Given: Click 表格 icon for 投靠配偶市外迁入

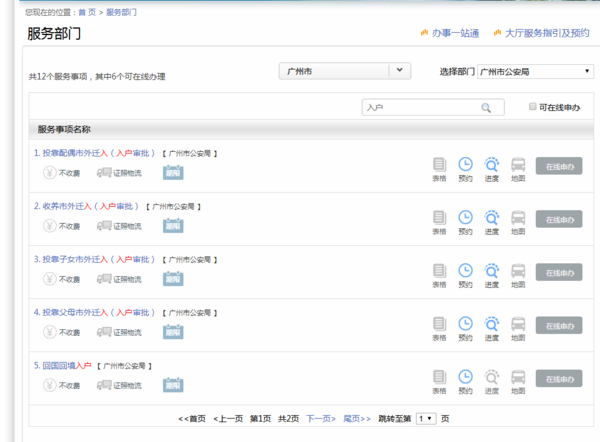Looking at the screenshot, I should pos(439,165).
